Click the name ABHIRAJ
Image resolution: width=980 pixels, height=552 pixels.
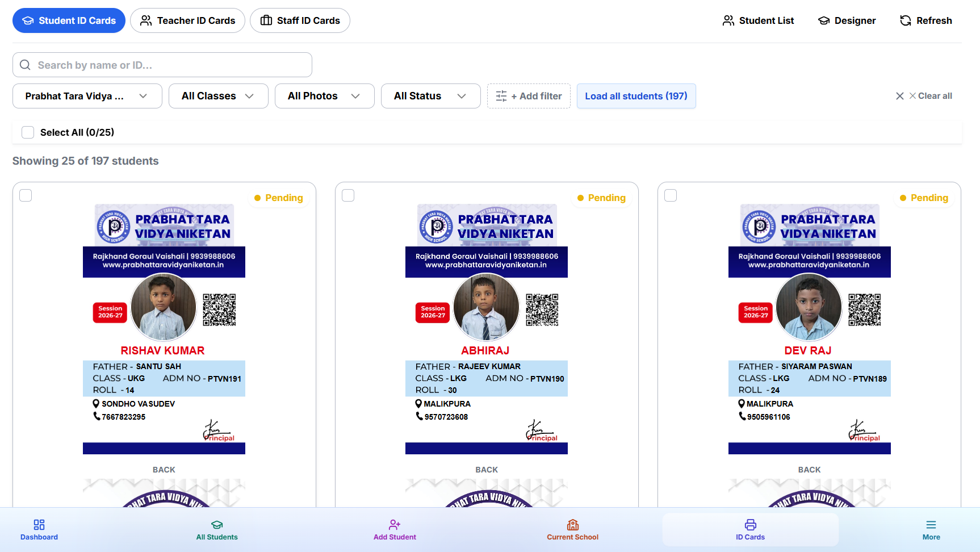pyautogui.click(x=485, y=350)
